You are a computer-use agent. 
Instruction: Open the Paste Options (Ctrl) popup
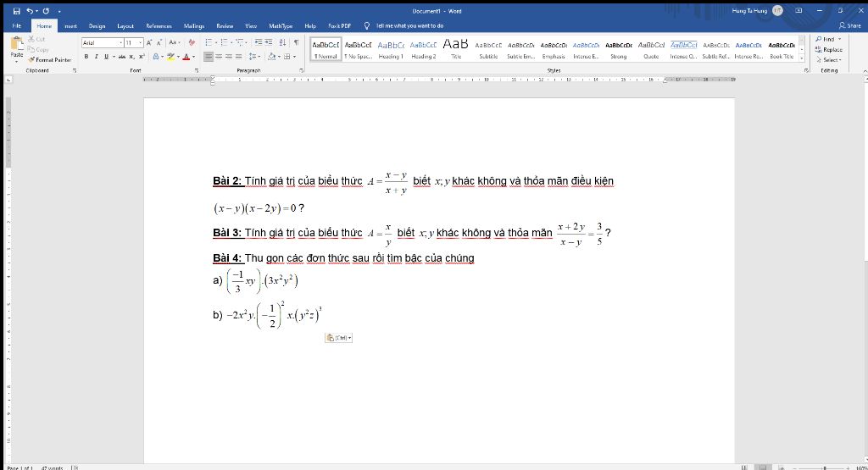pyautogui.click(x=339, y=338)
